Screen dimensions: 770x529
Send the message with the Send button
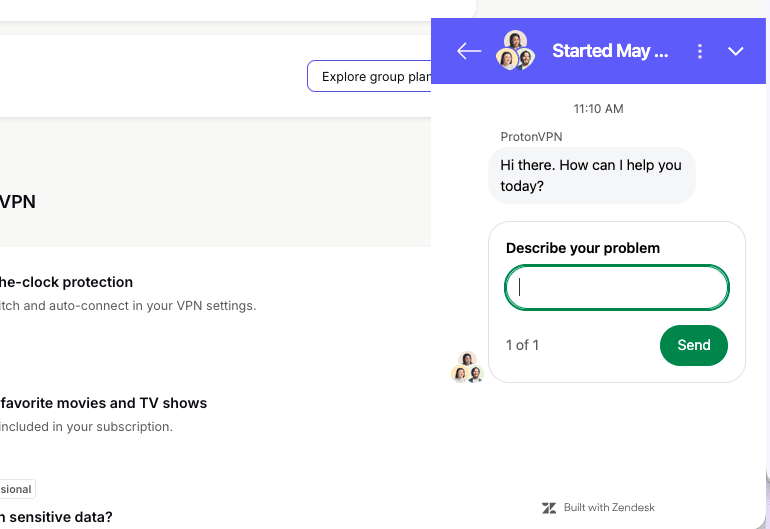[693, 345]
